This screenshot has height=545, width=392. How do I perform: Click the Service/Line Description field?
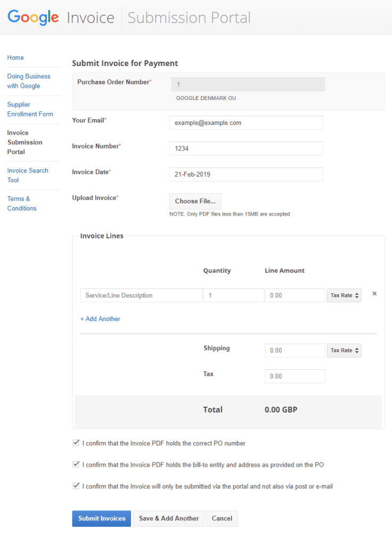141,295
